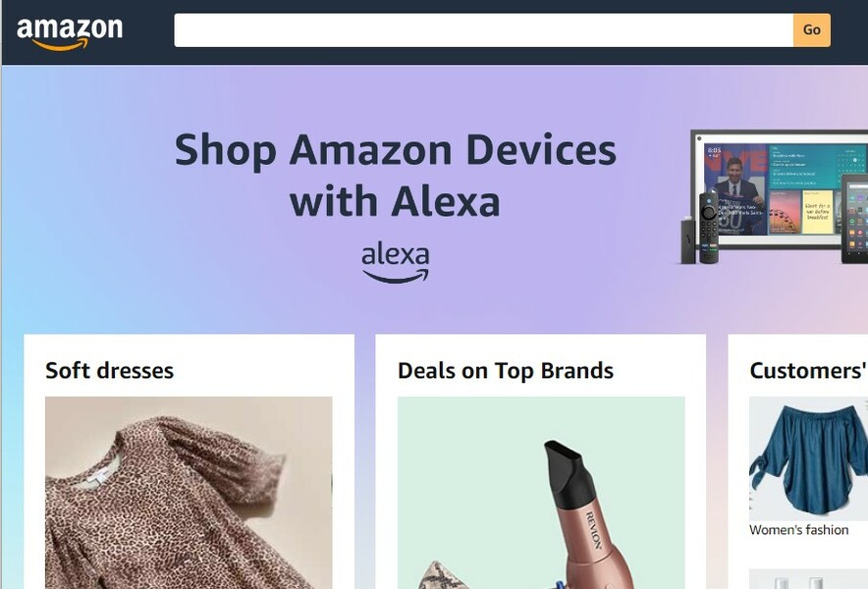
Task: Click the Fire tablet image in banner
Action: click(854, 219)
